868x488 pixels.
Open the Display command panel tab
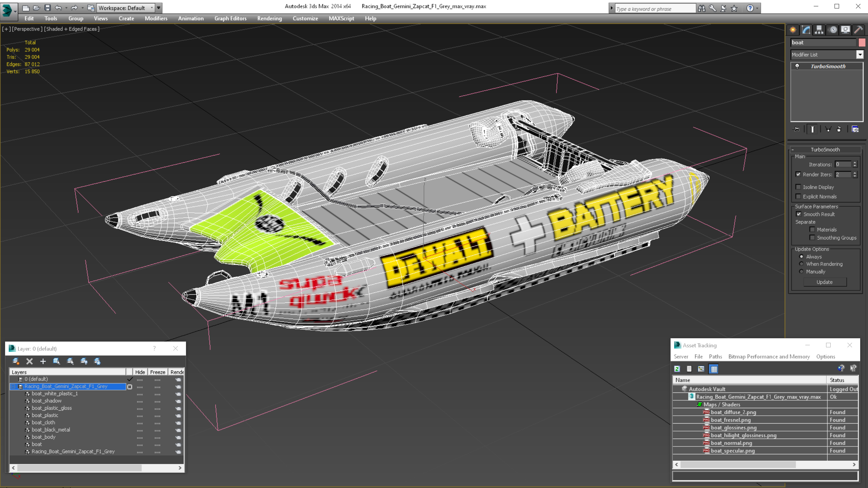(845, 30)
